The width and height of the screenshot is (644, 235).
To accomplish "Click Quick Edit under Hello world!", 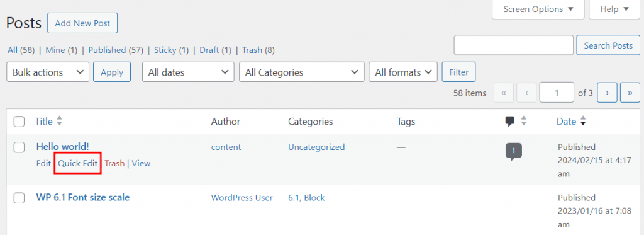I will coord(77,163).
